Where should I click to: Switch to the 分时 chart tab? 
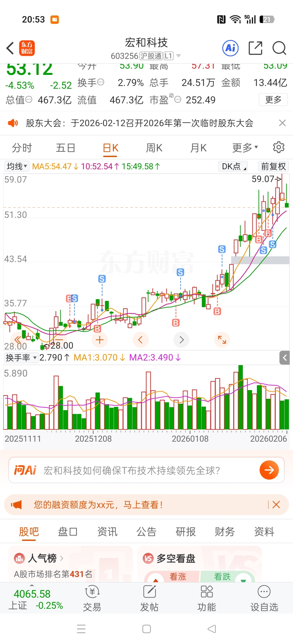22,148
